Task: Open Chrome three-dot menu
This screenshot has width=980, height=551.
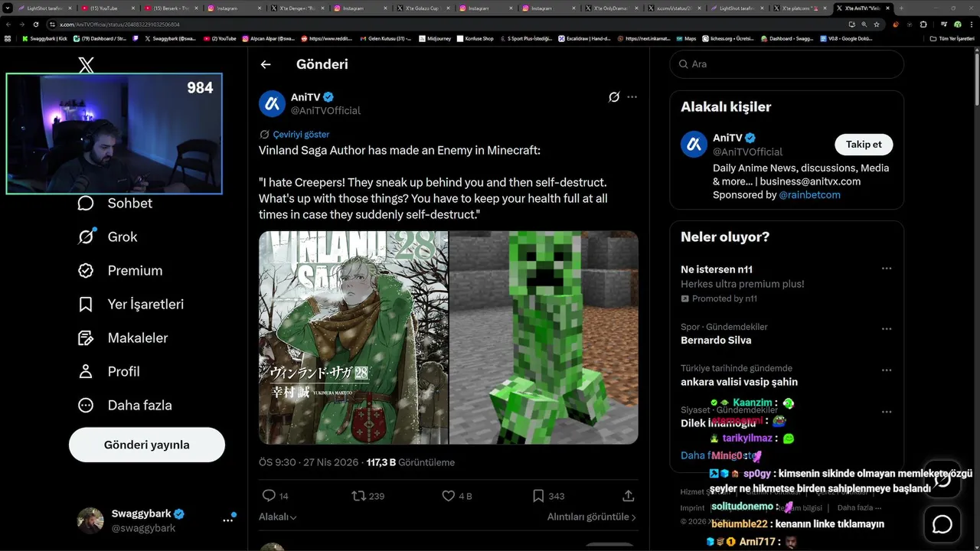Action: coord(972,24)
